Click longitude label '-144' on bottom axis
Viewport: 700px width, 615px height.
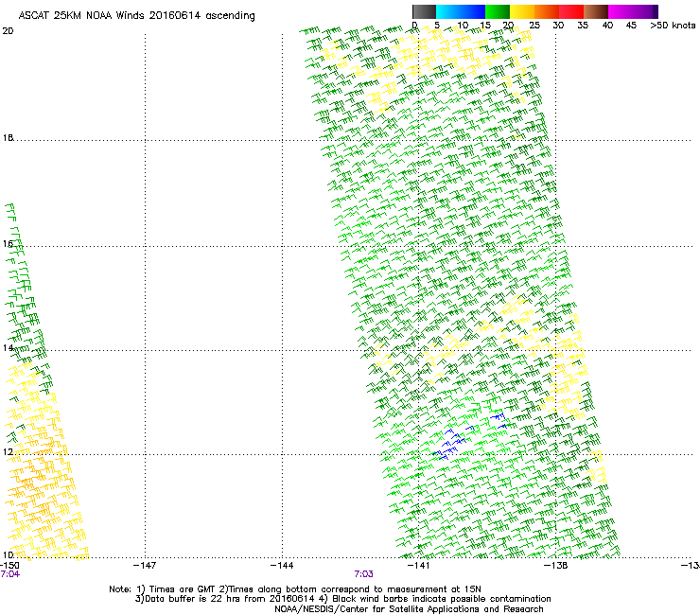click(282, 566)
